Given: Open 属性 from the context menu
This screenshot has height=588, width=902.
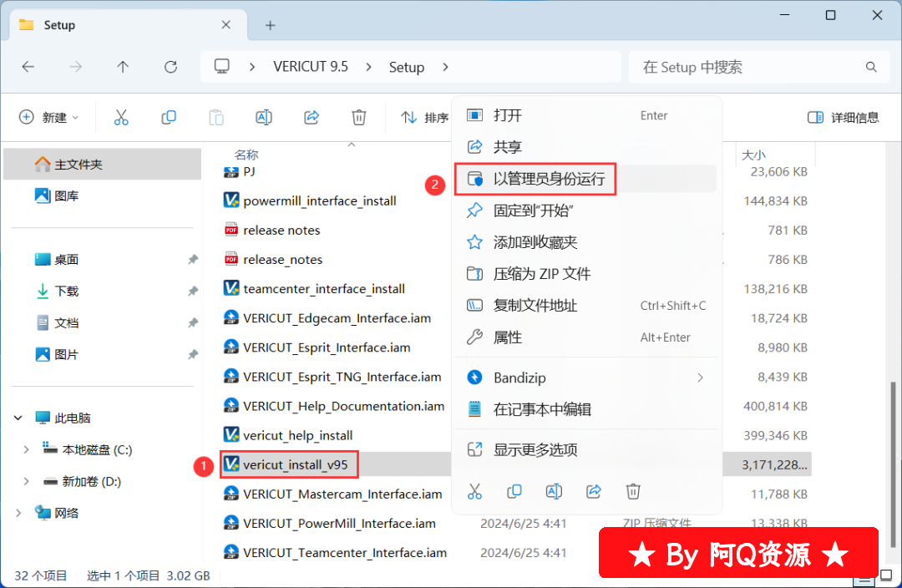Looking at the screenshot, I should point(585,337).
